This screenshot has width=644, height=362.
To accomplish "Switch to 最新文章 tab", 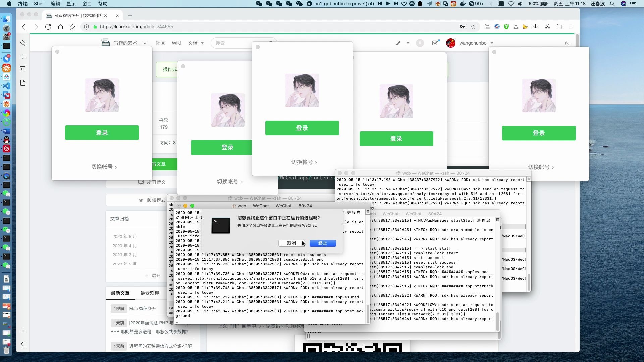I will 120,293.
